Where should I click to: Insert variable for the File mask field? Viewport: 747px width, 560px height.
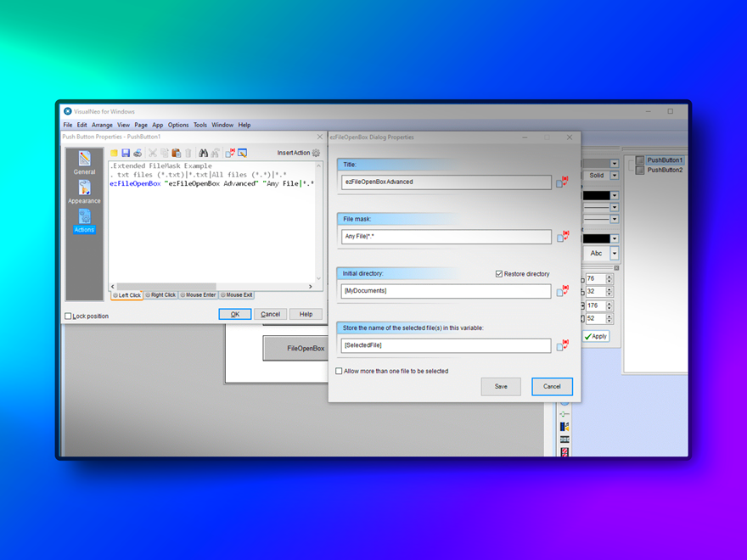pos(562,237)
